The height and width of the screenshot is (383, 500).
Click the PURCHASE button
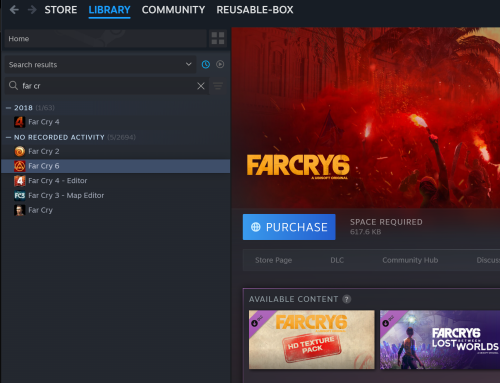(289, 227)
